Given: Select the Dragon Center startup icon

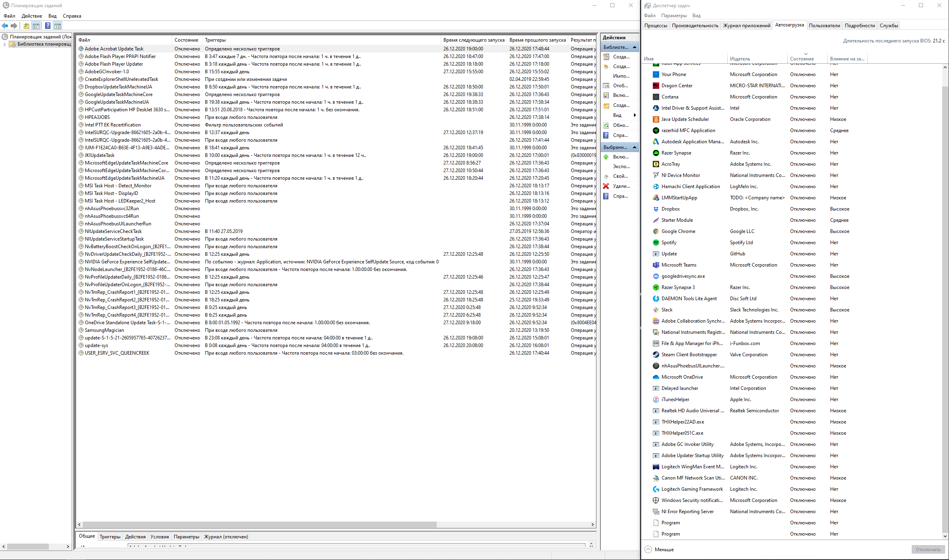Looking at the screenshot, I should coord(656,86).
